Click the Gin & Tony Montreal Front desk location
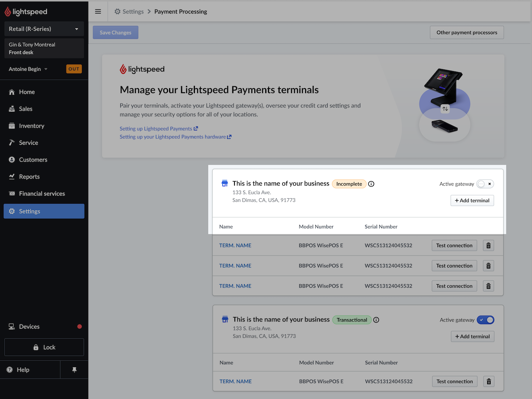 point(44,48)
